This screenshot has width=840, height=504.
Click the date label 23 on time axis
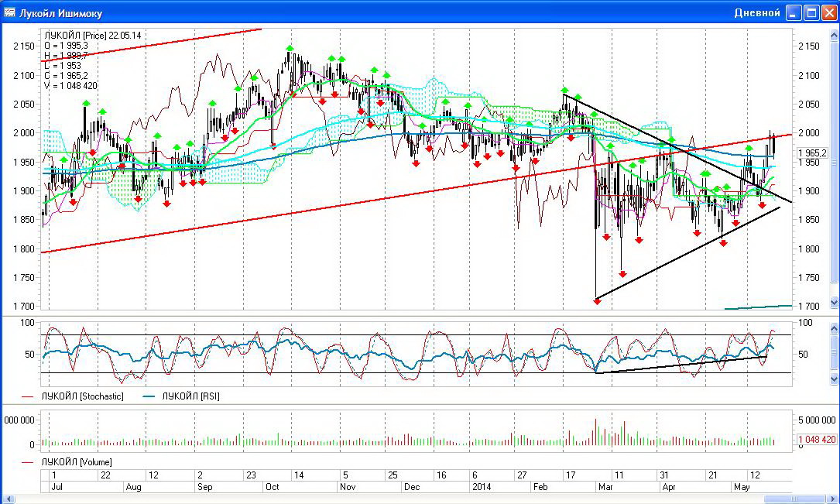(x=251, y=475)
